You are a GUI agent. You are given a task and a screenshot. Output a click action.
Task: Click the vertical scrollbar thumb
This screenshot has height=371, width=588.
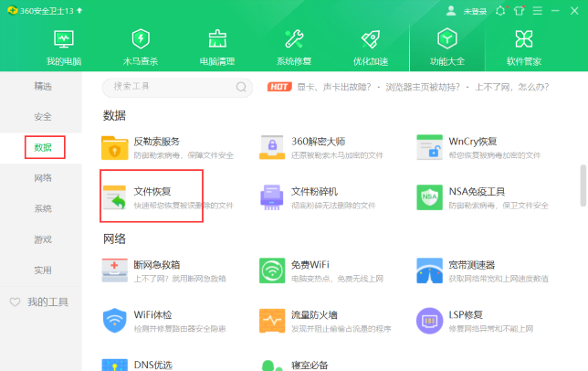coord(583,185)
